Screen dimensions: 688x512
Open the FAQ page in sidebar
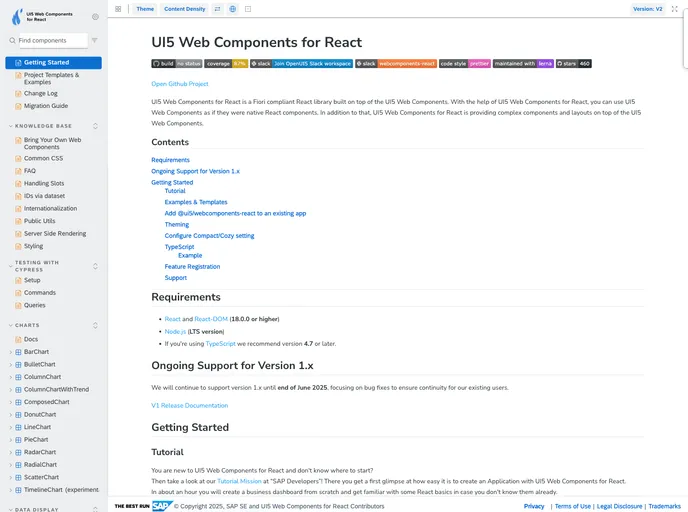[30, 171]
